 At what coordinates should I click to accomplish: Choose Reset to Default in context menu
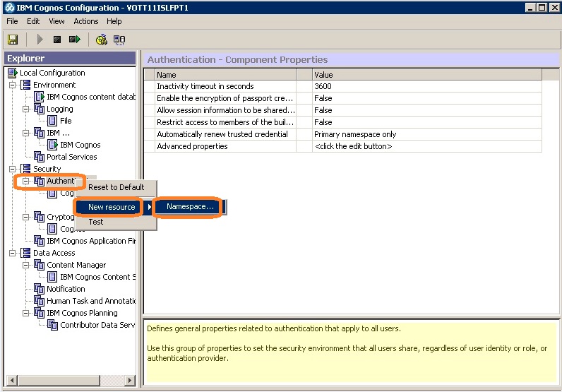(x=116, y=187)
